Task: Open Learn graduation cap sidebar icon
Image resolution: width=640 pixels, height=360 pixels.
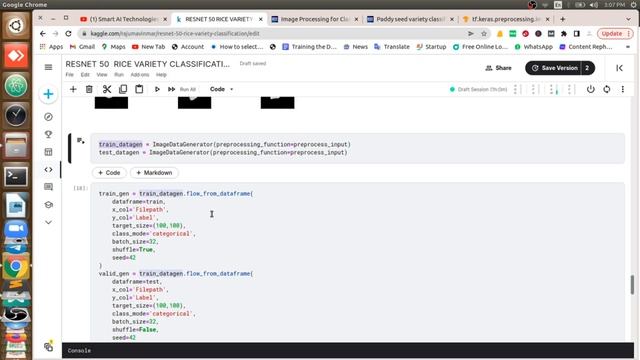Action: tap(48, 204)
